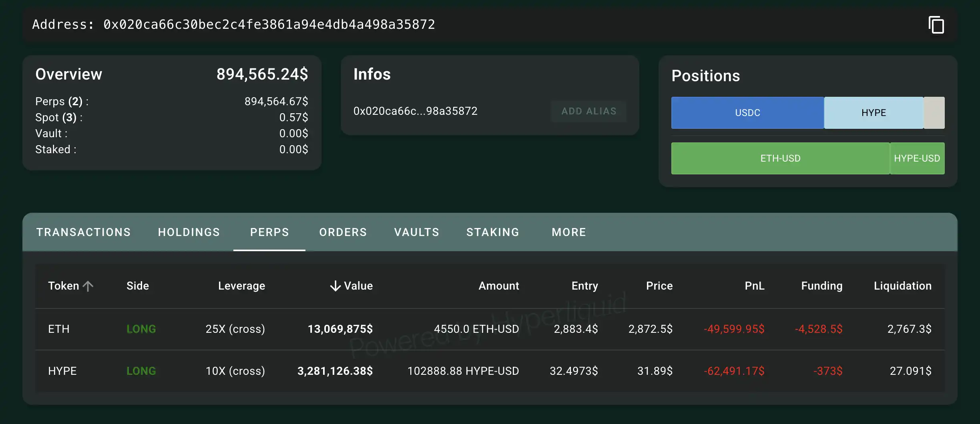Open the Transactions tab
Screen dimensions: 980x424
pos(84,232)
